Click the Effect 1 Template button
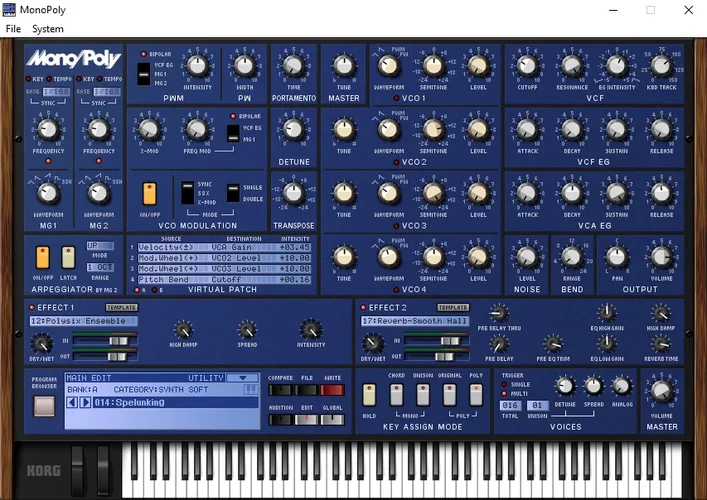 [x=122, y=307]
